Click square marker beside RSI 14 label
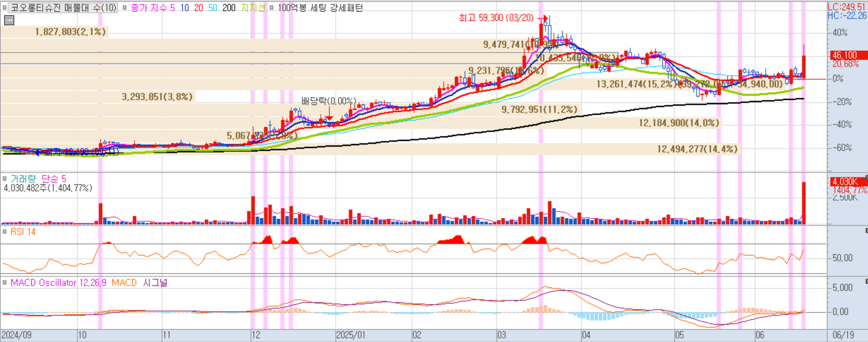 [5, 232]
